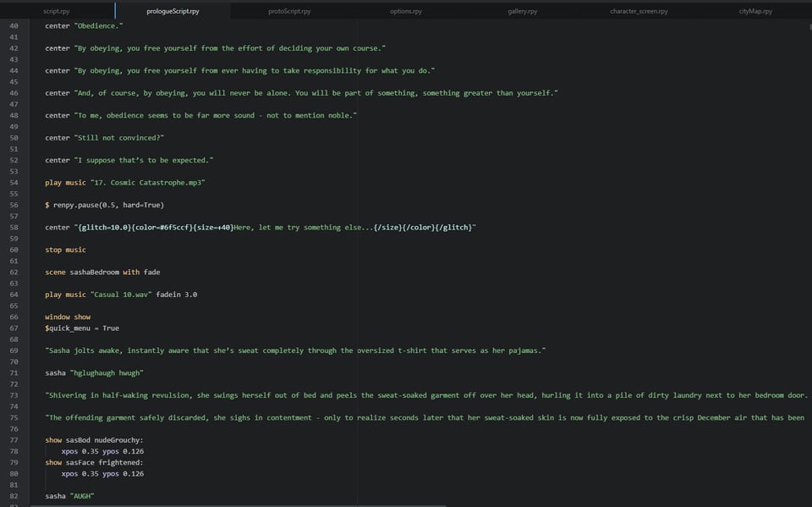
Task: Click the renpy.pause(0.5, hard=True) line
Action: (108, 205)
